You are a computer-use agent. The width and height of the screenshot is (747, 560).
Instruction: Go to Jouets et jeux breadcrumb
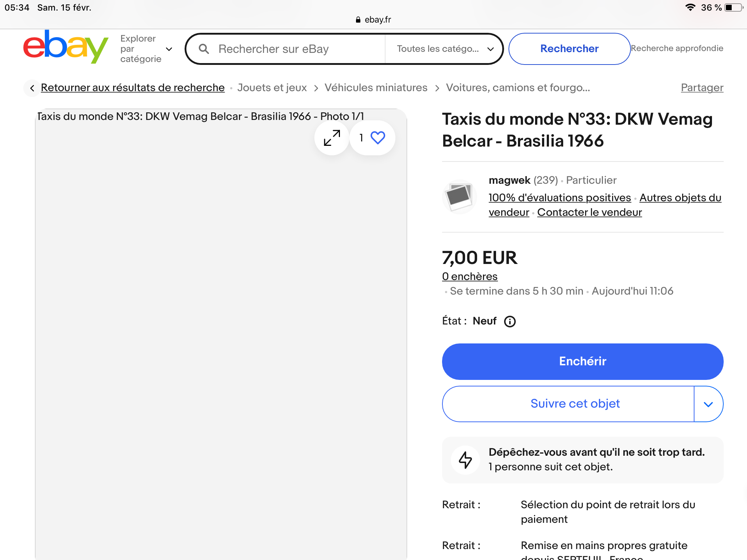coord(272,87)
